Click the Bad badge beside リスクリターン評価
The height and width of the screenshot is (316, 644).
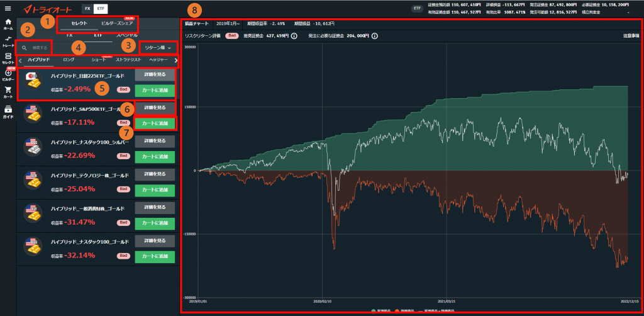pos(232,36)
